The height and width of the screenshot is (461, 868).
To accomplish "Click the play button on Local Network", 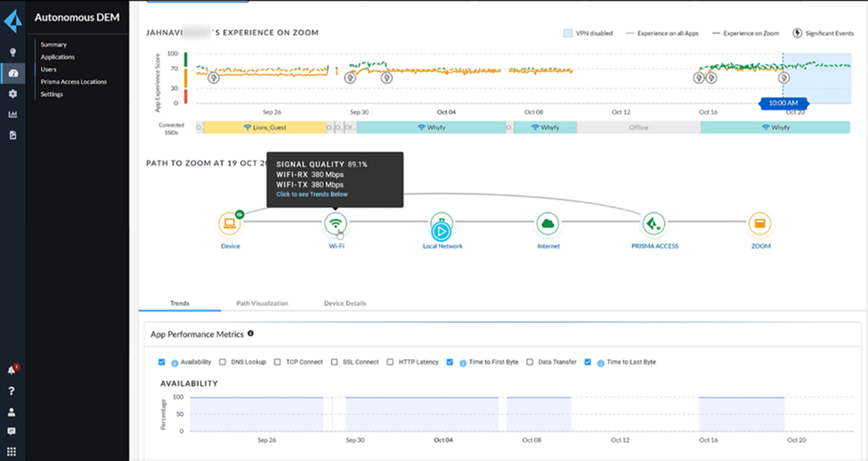I will (x=442, y=231).
